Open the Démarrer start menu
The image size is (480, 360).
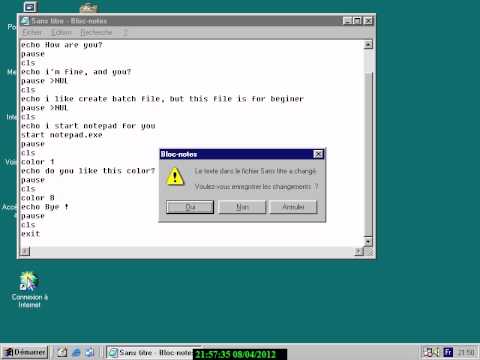click(25, 352)
